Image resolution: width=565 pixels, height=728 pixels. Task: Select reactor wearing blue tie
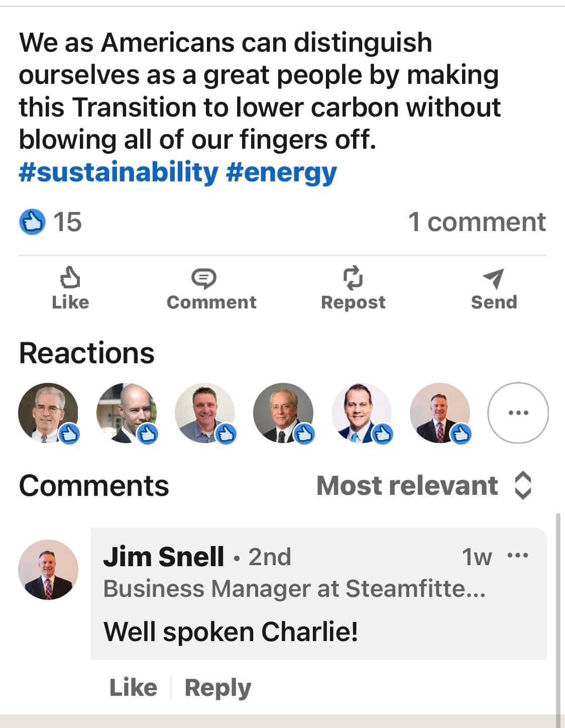click(x=362, y=413)
